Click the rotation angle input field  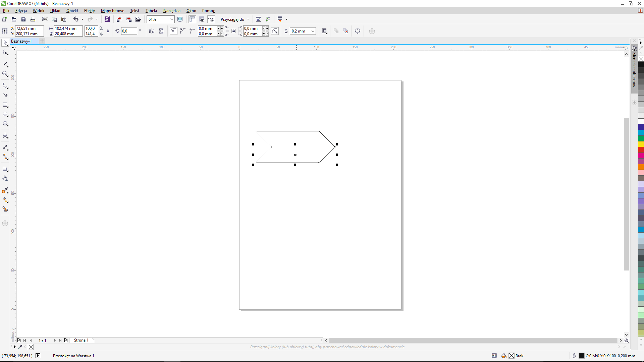point(129,31)
